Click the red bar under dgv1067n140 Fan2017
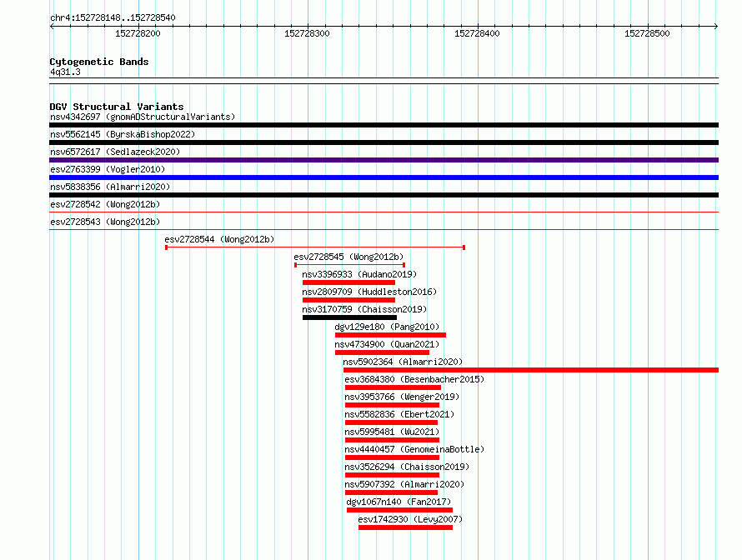Image resolution: width=742 pixels, height=560 pixels. tap(400, 510)
